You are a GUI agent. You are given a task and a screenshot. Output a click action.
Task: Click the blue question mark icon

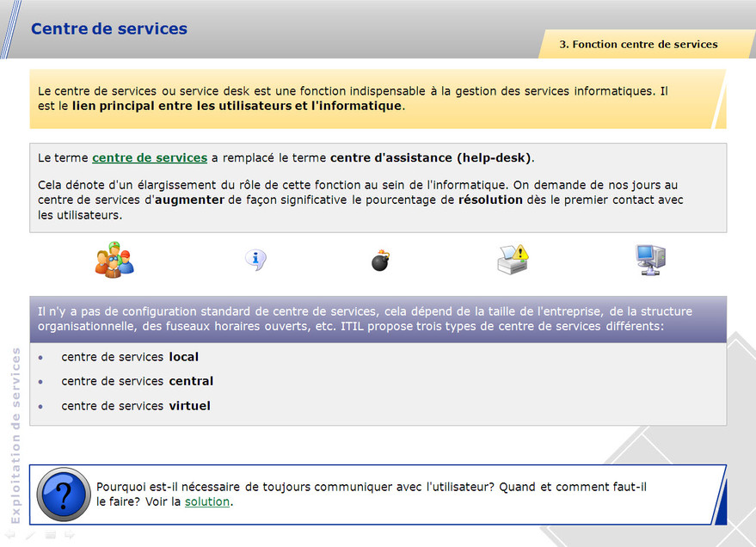(65, 495)
